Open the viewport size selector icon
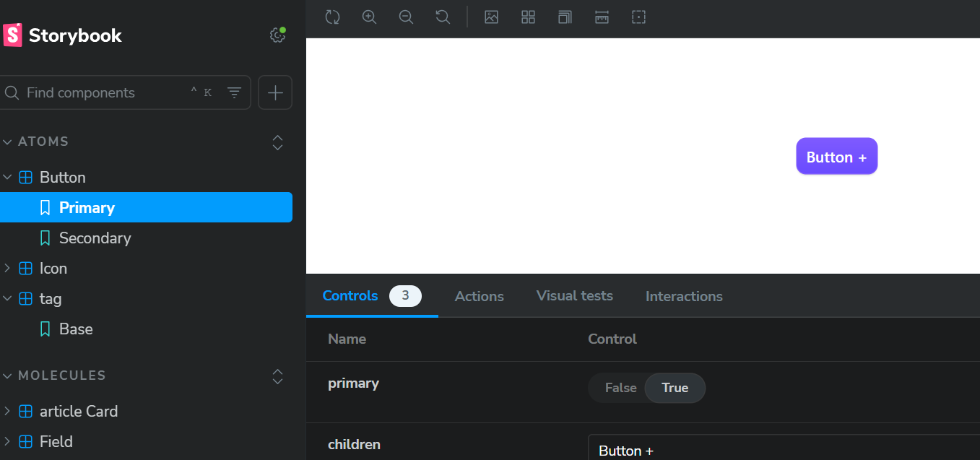Viewport: 980px width, 460px height. 565,17
